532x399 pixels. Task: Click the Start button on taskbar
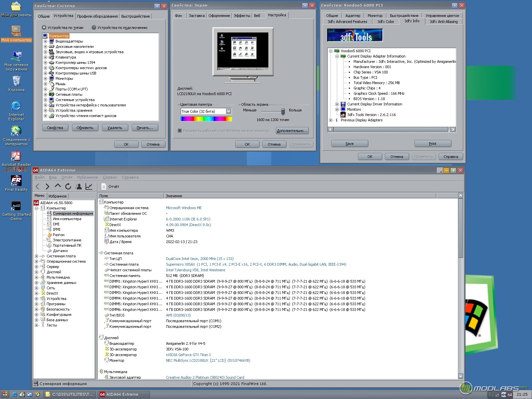pos(5,394)
